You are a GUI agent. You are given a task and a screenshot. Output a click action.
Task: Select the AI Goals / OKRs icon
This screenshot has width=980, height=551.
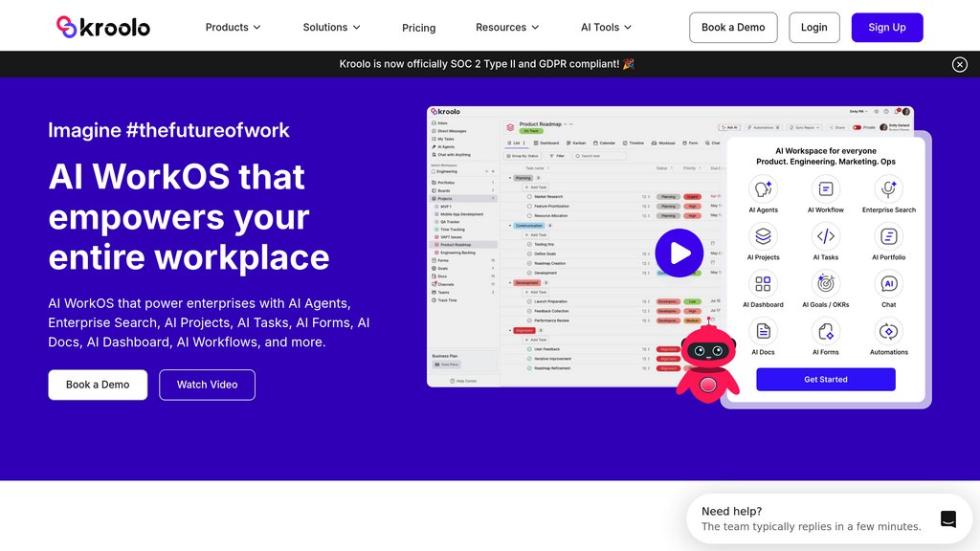tap(826, 284)
